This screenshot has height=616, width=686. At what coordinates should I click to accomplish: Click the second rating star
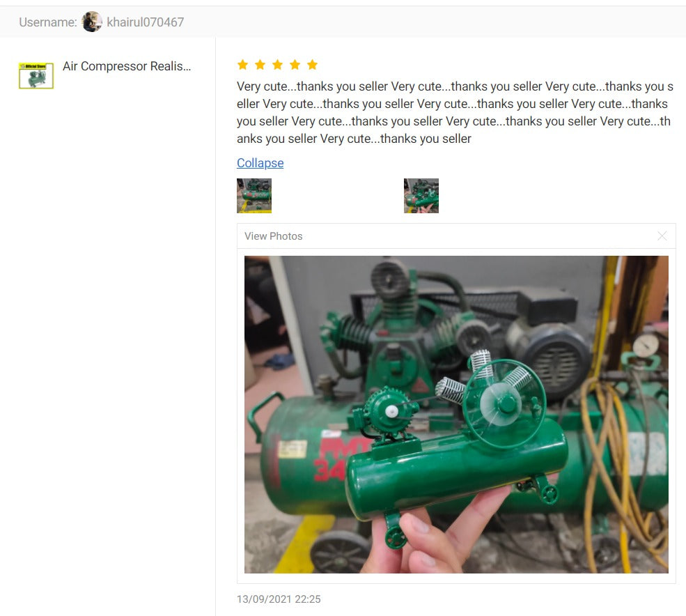tap(260, 65)
